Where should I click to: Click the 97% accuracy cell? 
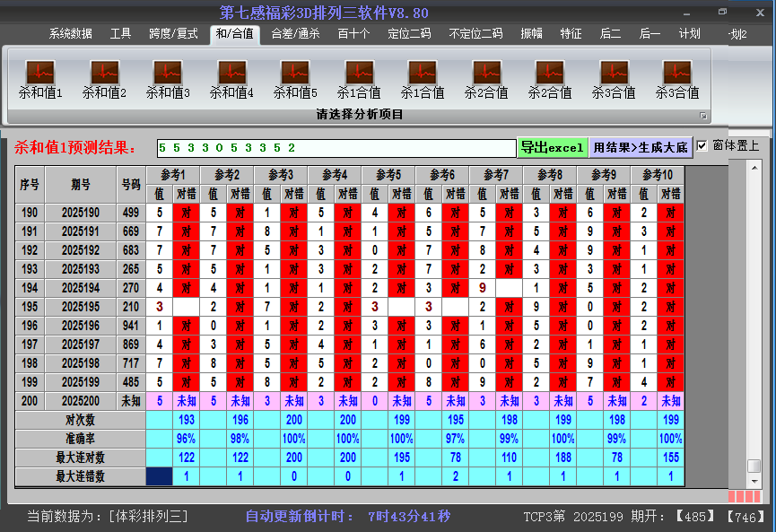click(x=456, y=439)
